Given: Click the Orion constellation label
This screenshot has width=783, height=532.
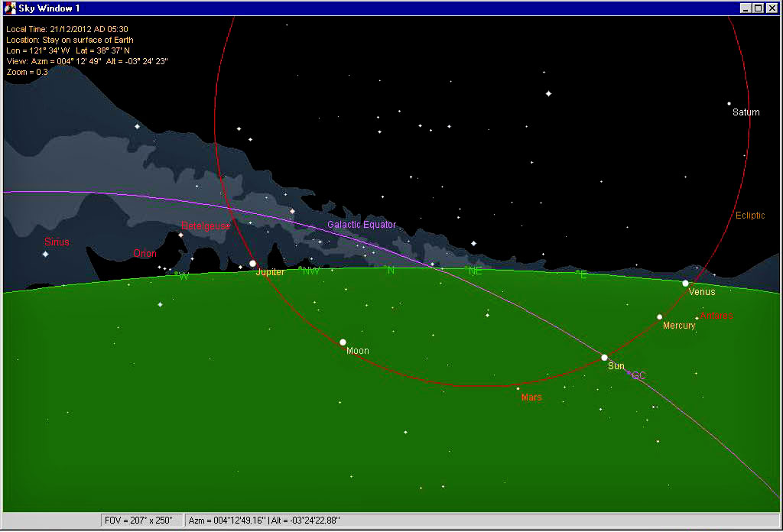Looking at the screenshot, I should pyautogui.click(x=145, y=254).
